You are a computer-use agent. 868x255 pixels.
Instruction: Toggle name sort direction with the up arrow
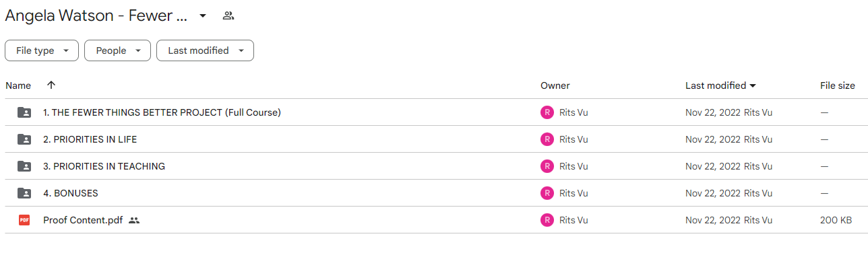[x=51, y=85]
